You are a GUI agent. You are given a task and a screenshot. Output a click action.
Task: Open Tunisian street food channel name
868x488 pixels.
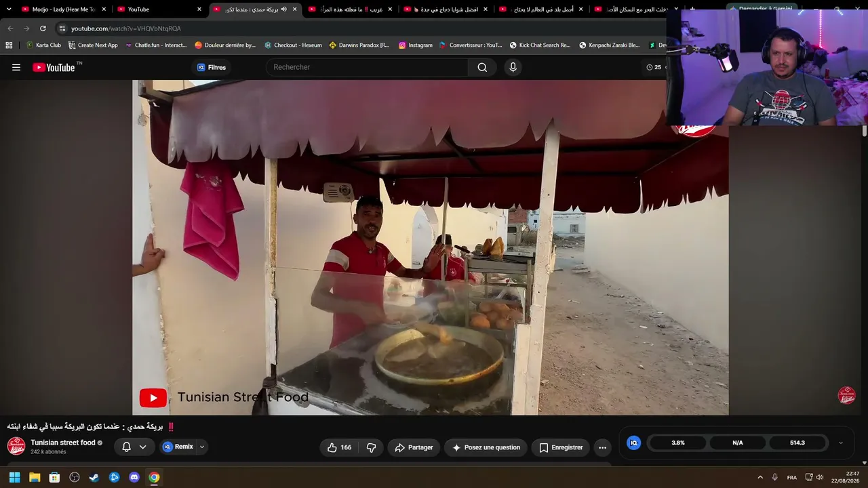[63, 443]
